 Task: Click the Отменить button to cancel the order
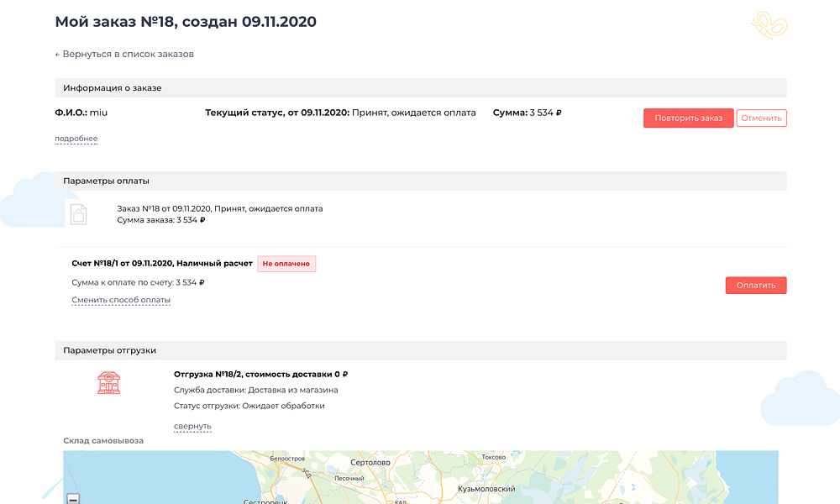click(x=761, y=118)
